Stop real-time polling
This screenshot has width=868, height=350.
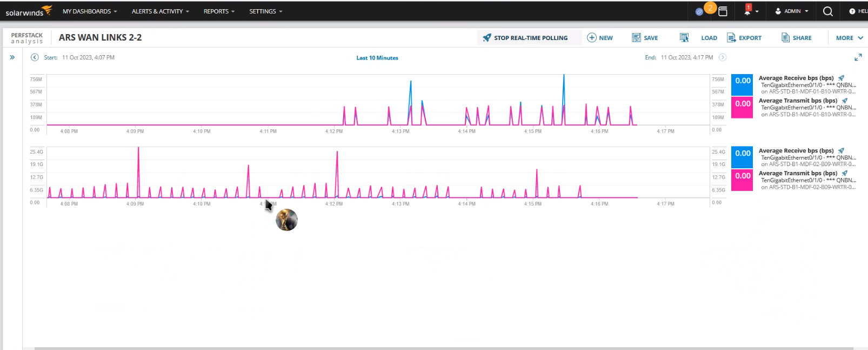click(525, 38)
